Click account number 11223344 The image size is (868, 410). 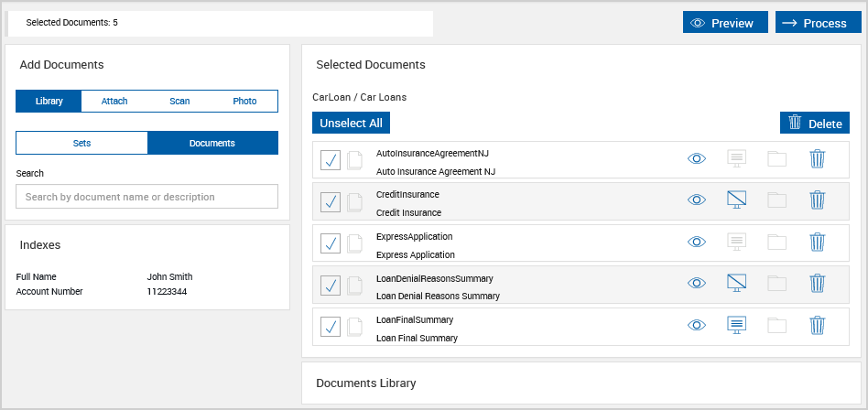click(167, 291)
